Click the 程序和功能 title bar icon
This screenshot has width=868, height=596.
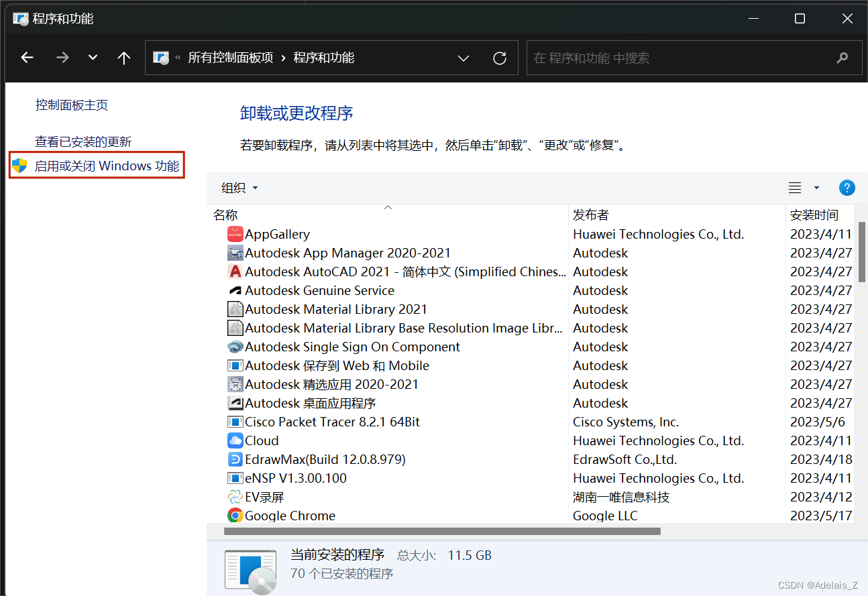[x=21, y=19]
